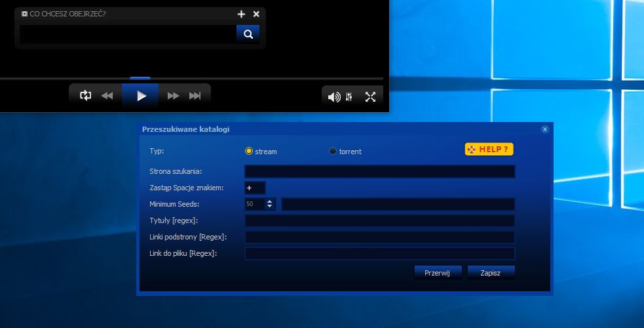Mute the volume speaker icon
644x328 pixels.
click(x=334, y=97)
